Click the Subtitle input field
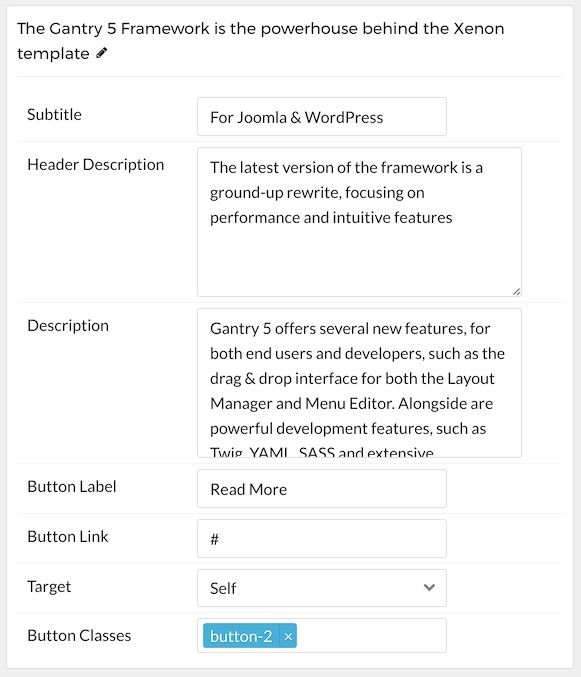 [x=322, y=117]
